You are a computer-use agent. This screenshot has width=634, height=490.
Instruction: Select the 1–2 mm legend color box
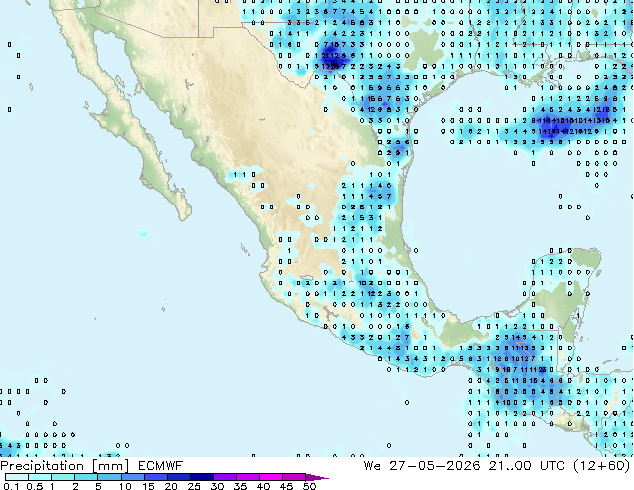[63, 477]
